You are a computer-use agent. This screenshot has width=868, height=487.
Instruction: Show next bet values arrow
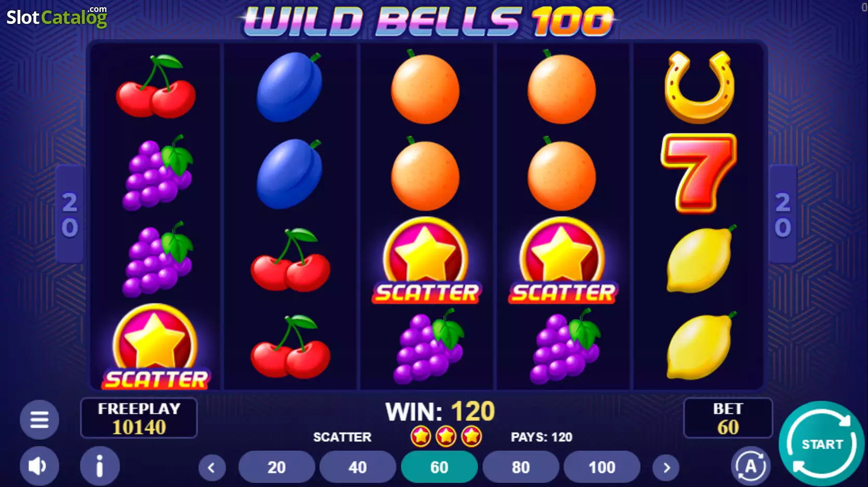[x=667, y=468]
